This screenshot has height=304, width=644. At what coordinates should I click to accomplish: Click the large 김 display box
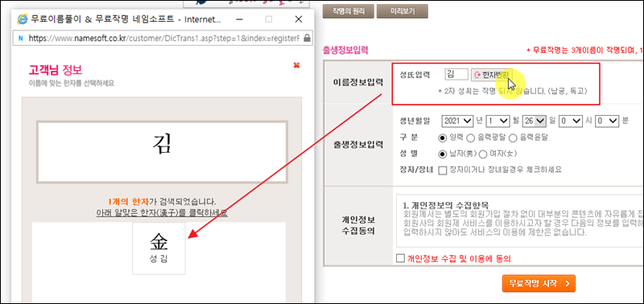click(x=162, y=152)
